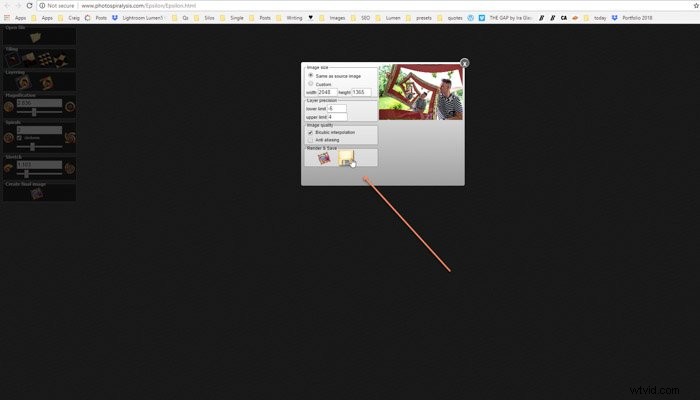Image resolution: width=700 pixels, height=400 pixels.
Task: Click the Not secure site info icon
Action: 42,6
